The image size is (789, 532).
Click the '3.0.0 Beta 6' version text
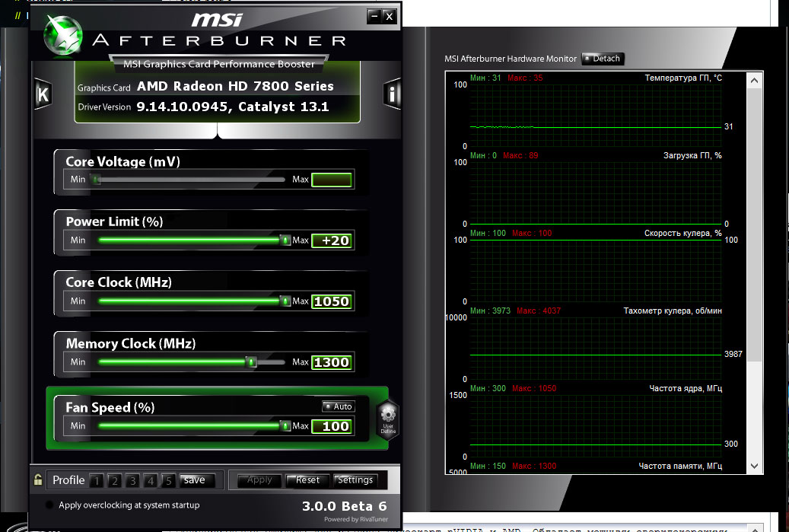click(x=344, y=506)
